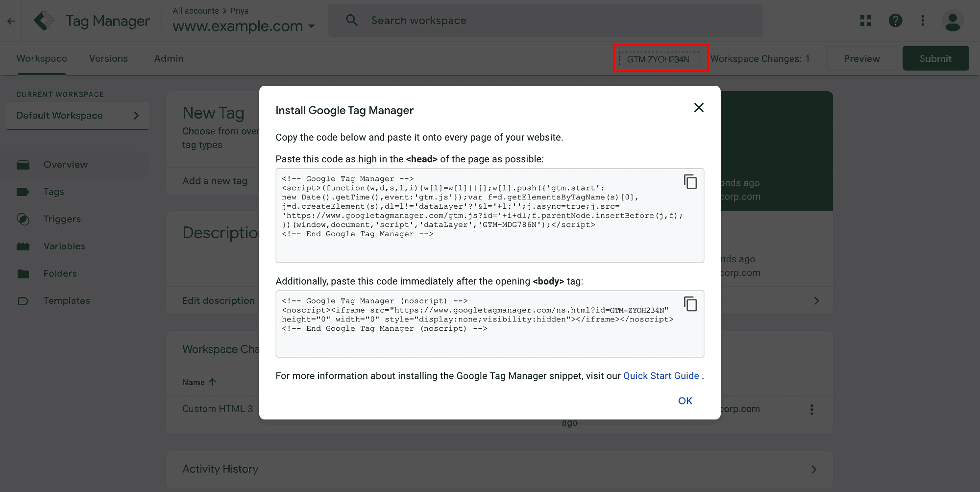Image resolution: width=980 pixels, height=492 pixels.
Task: Click in the Search workspace field
Action: [545, 21]
